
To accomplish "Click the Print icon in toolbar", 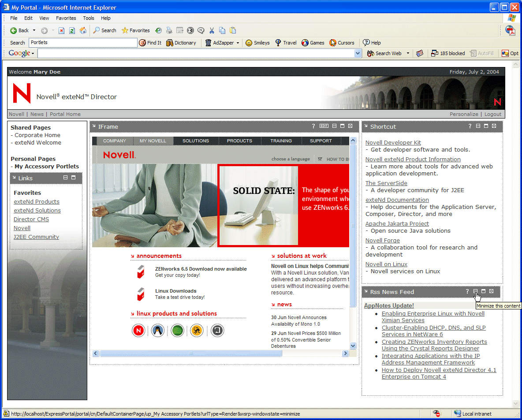I will 169,30.
